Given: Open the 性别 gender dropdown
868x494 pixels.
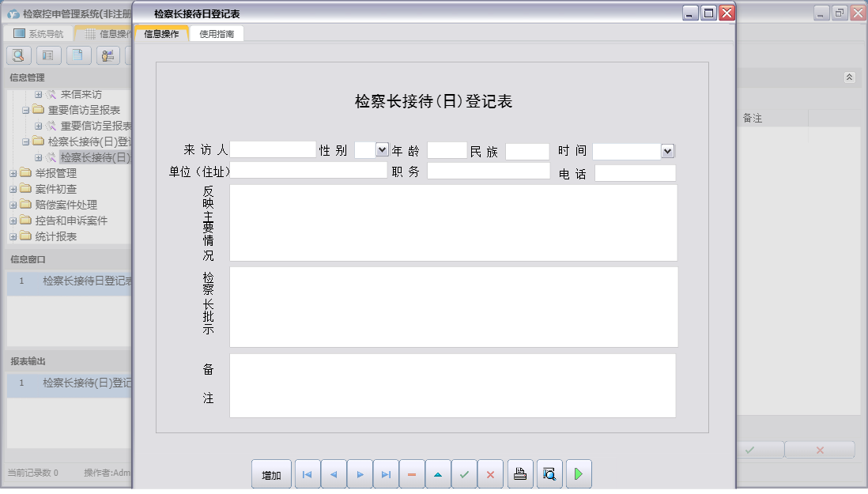Looking at the screenshot, I should [x=380, y=150].
